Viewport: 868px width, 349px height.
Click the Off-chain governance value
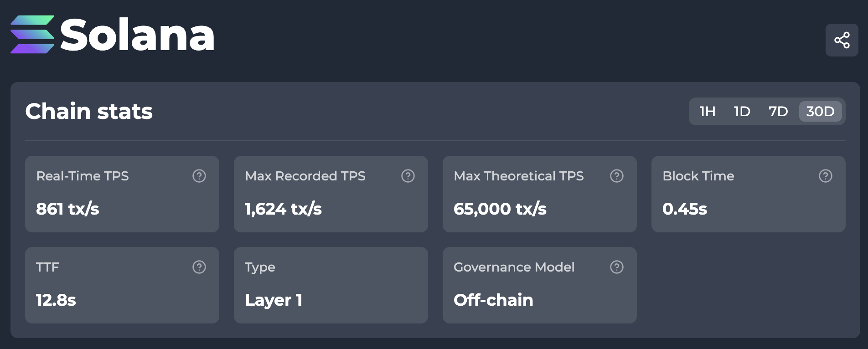493,300
